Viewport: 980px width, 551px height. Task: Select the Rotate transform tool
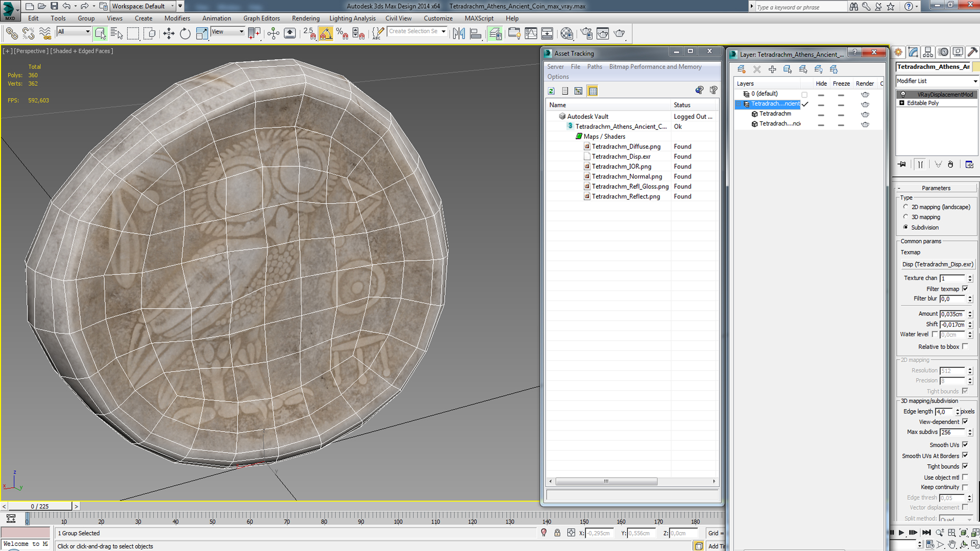click(185, 34)
